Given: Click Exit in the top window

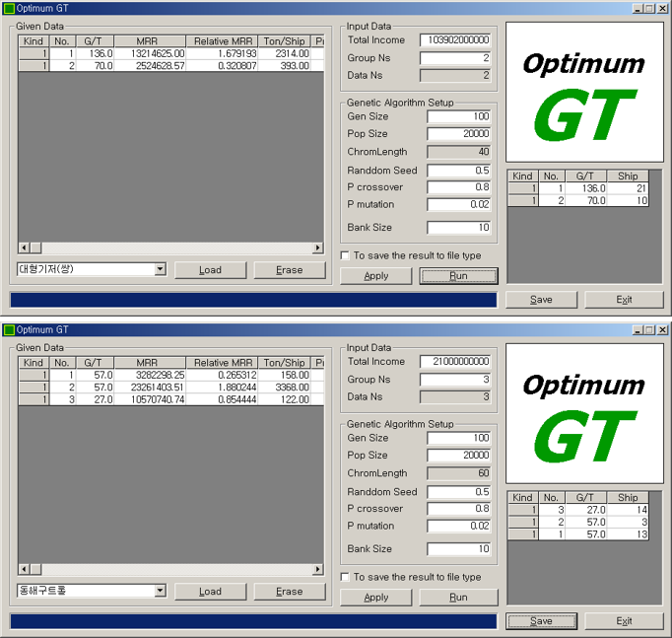Looking at the screenshot, I should [x=624, y=299].
